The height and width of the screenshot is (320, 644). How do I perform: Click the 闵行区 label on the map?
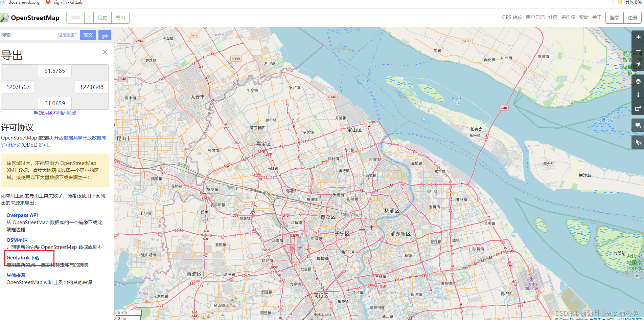pyautogui.click(x=321, y=295)
